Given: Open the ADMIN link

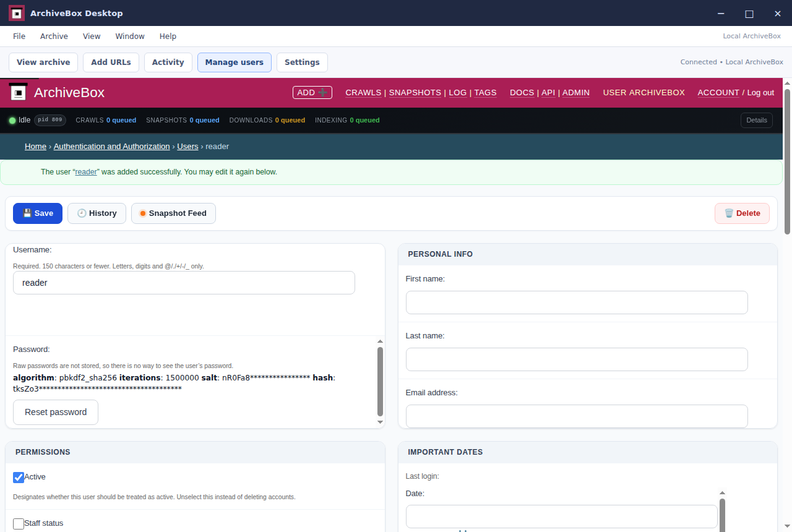Looking at the screenshot, I should 576,93.
